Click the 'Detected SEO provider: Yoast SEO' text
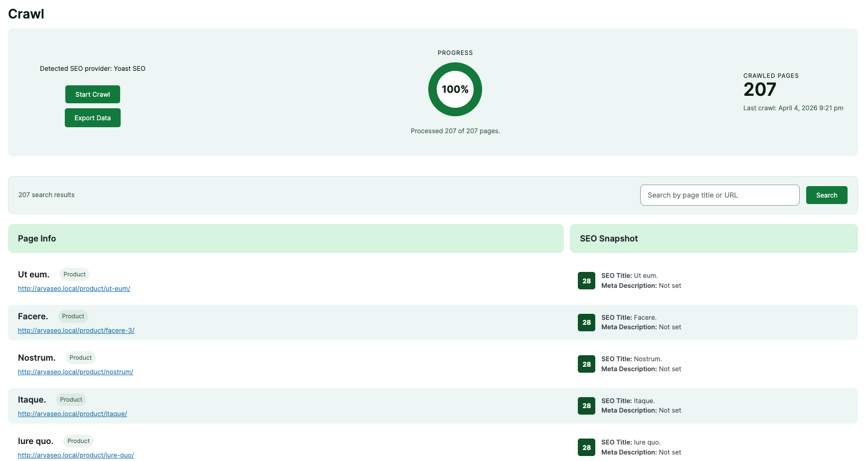The height and width of the screenshot is (461, 868). (x=93, y=69)
